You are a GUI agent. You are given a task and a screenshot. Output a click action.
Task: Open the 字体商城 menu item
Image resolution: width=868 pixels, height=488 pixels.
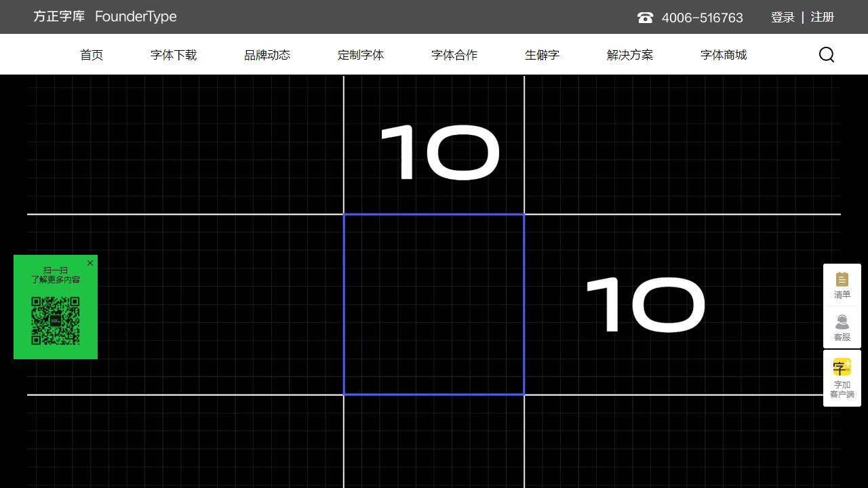click(724, 55)
